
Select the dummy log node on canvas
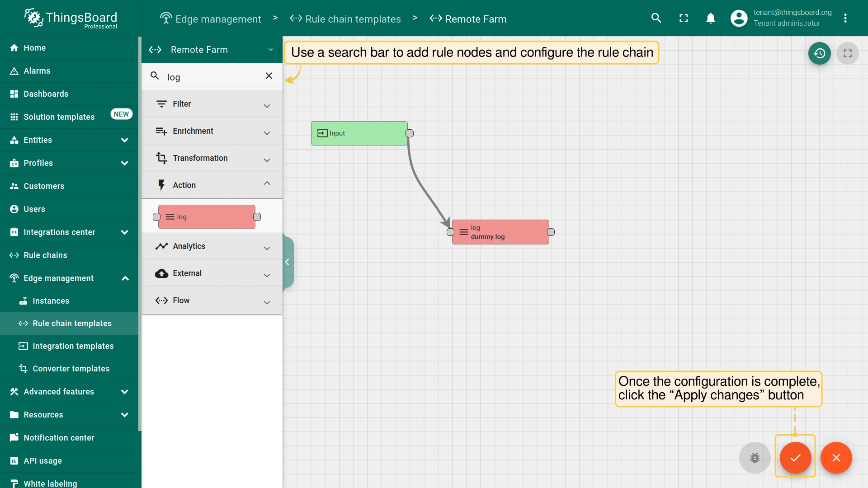pyautogui.click(x=500, y=232)
